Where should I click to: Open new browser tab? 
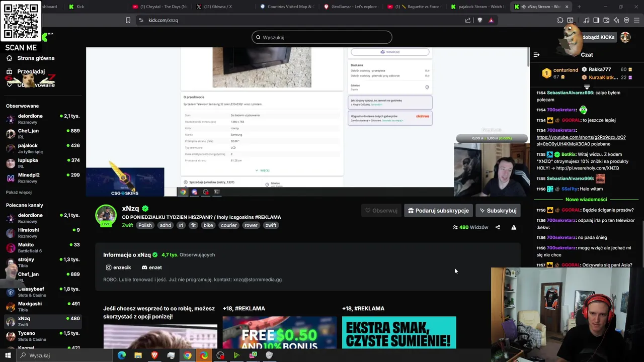point(579,7)
